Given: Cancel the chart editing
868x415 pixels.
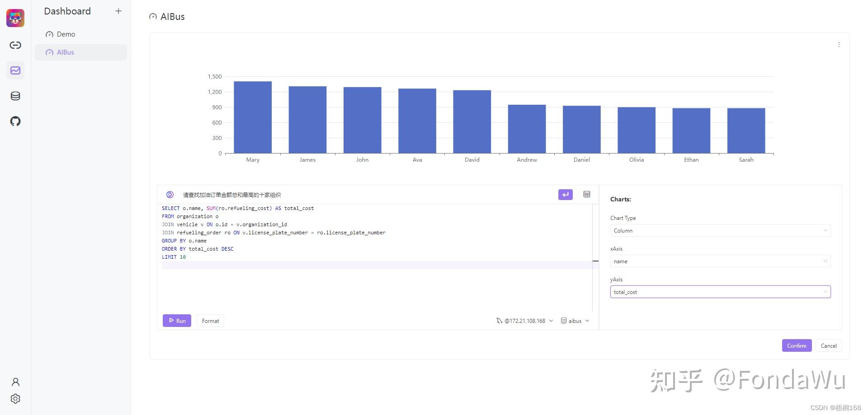Looking at the screenshot, I should pyautogui.click(x=829, y=345).
